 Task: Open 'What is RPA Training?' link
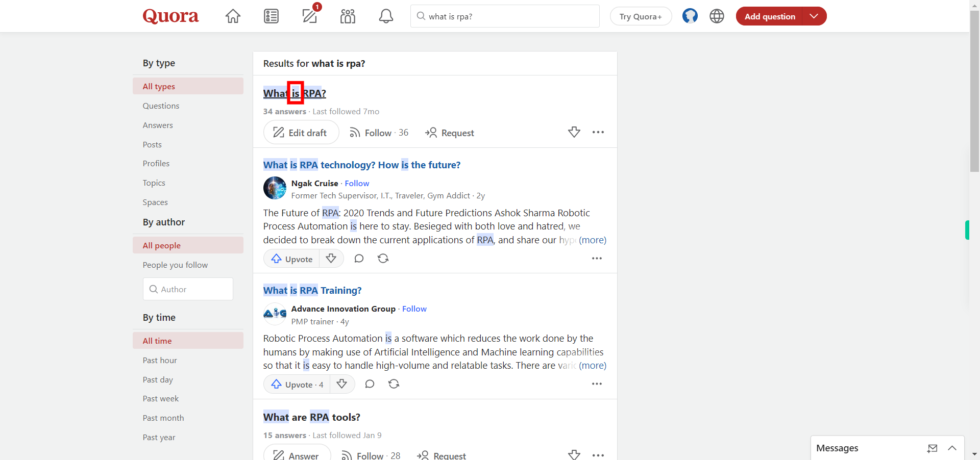(x=312, y=290)
